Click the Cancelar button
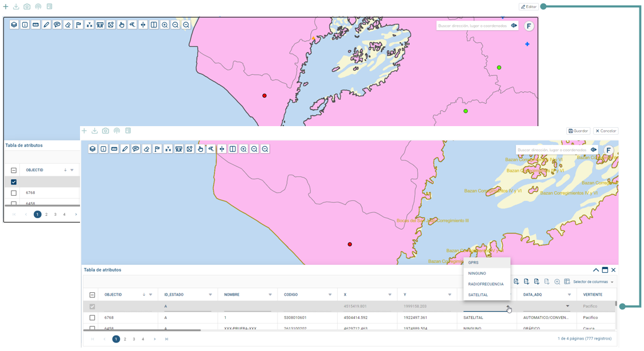Image resolution: width=644 pixels, height=351 pixels. (x=606, y=131)
